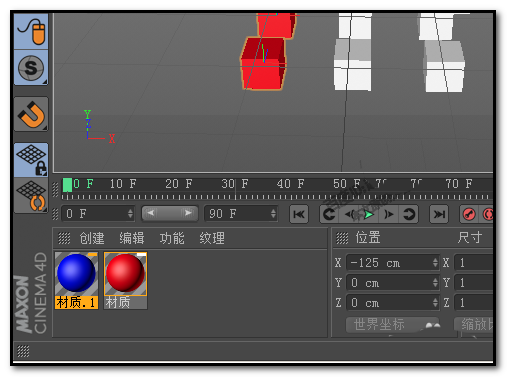Adjust position Z stepper arrows
This screenshot has height=377, width=507.
435,303
